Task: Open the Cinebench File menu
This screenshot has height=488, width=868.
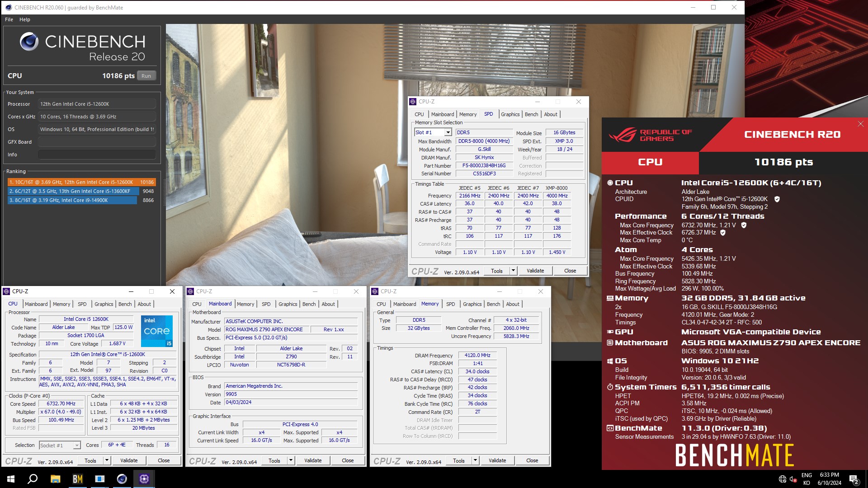Action: (9, 19)
